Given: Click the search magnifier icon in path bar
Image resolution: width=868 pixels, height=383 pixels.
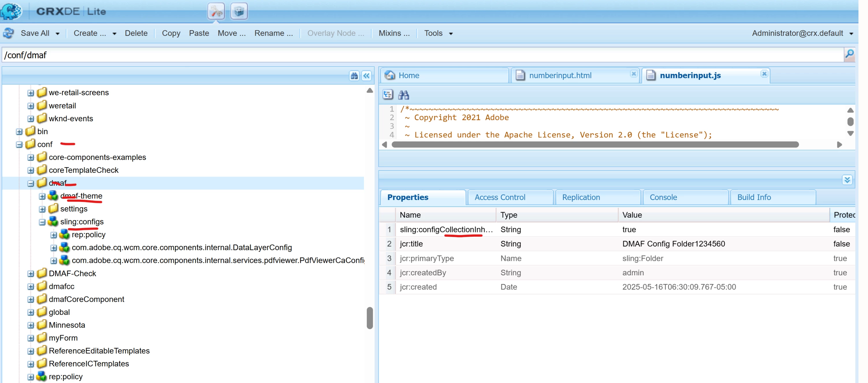Looking at the screenshot, I should coord(849,54).
